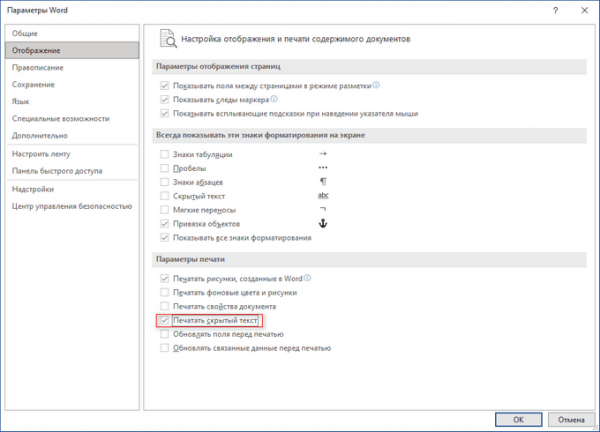Enable 'Знаки табуляции' checkbox
600x432 pixels.
(165, 154)
